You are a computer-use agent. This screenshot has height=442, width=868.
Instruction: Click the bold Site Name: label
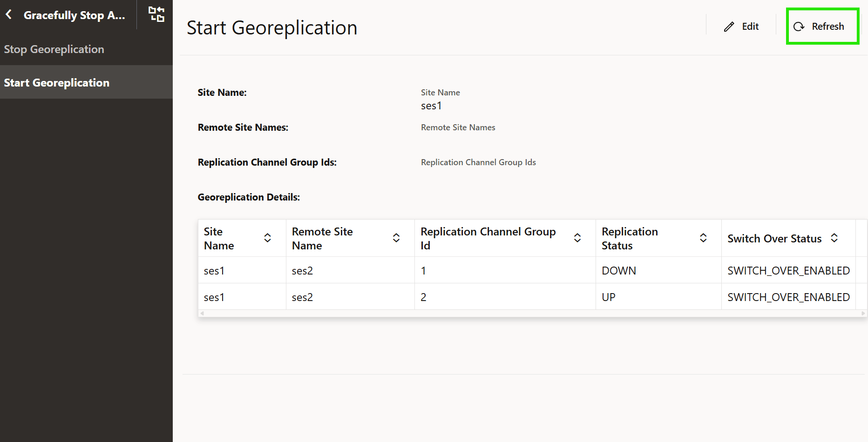[x=222, y=93]
